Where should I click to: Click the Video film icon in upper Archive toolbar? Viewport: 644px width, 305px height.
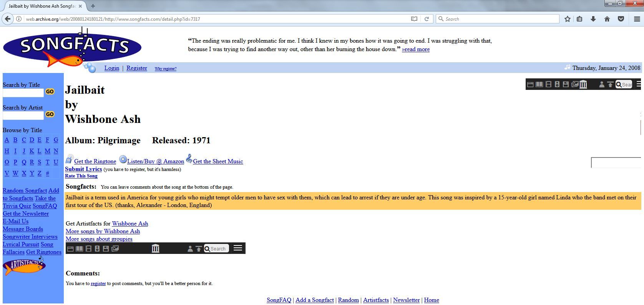coord(549,84)
